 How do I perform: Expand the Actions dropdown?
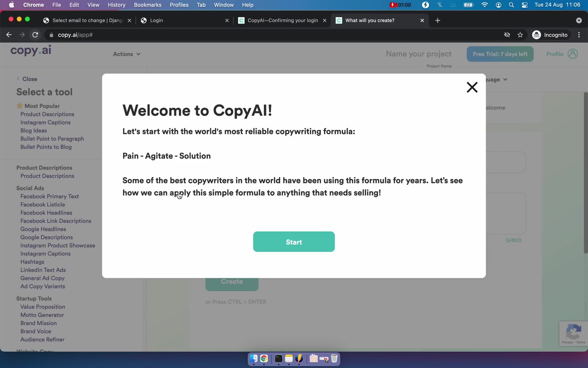pyautogui.click(x=126, y=54)
